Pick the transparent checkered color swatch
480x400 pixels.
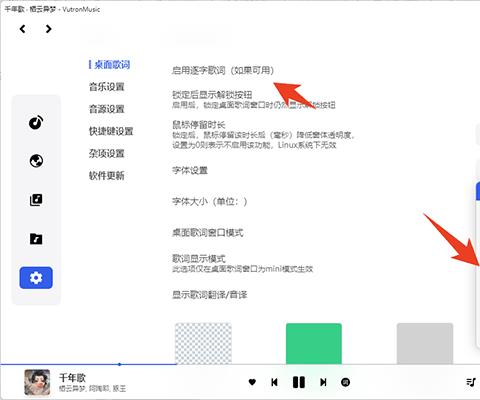[203, 343]
